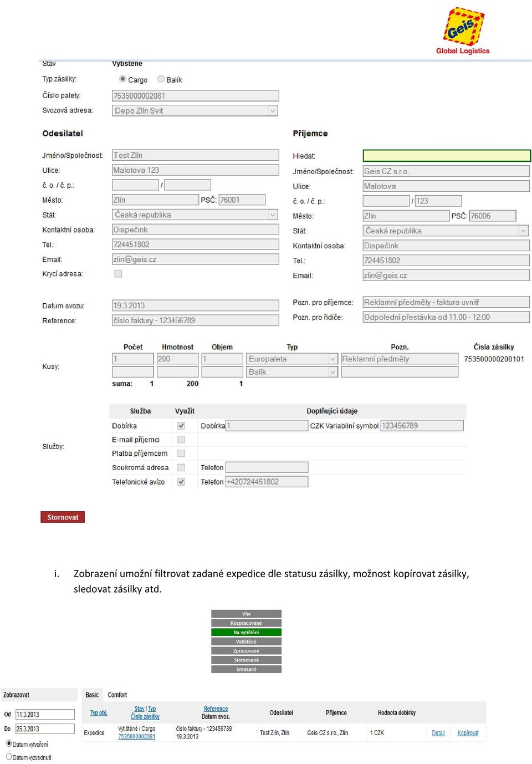The image size is (532, 764).
Task: Select the Zpracované status filter
Action: click(x=246, y=651)
